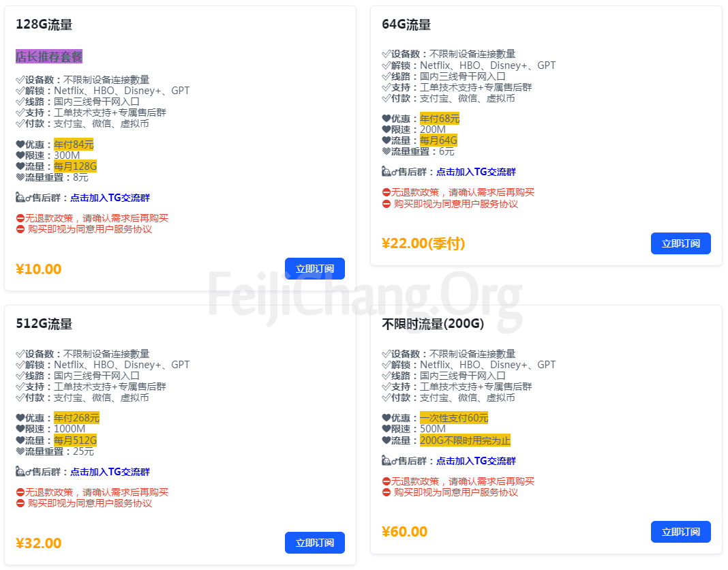Click the 512G流量 plan title

coord(44,324)
